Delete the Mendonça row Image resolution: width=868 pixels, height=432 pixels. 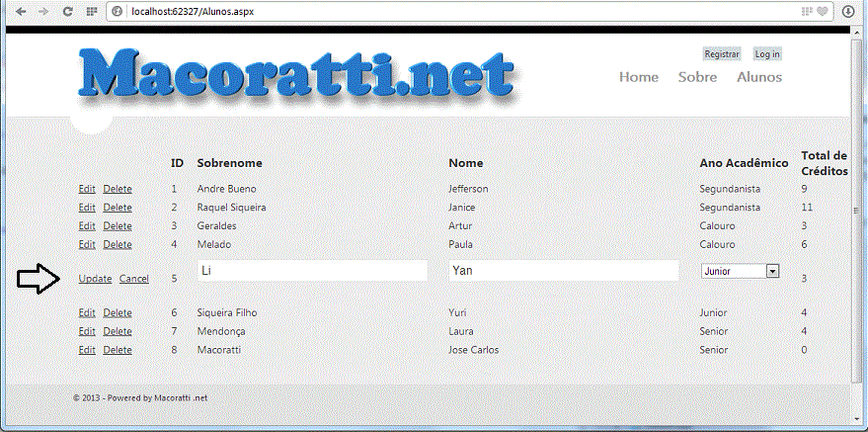pos(118,331)
